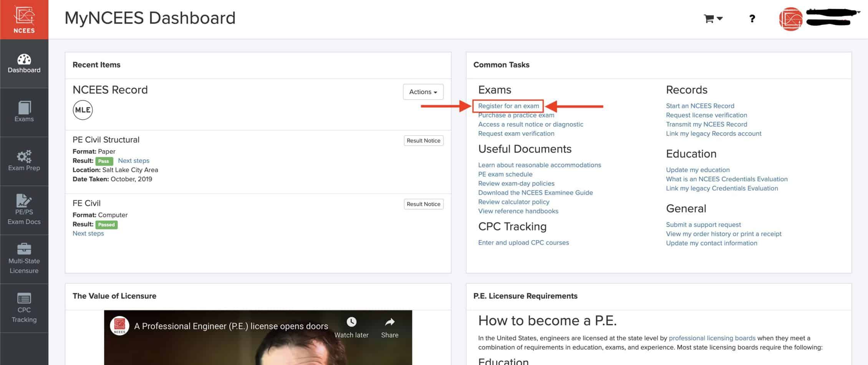
Task: Click the redacted account name dropdown
Action: tap(832, 17)
